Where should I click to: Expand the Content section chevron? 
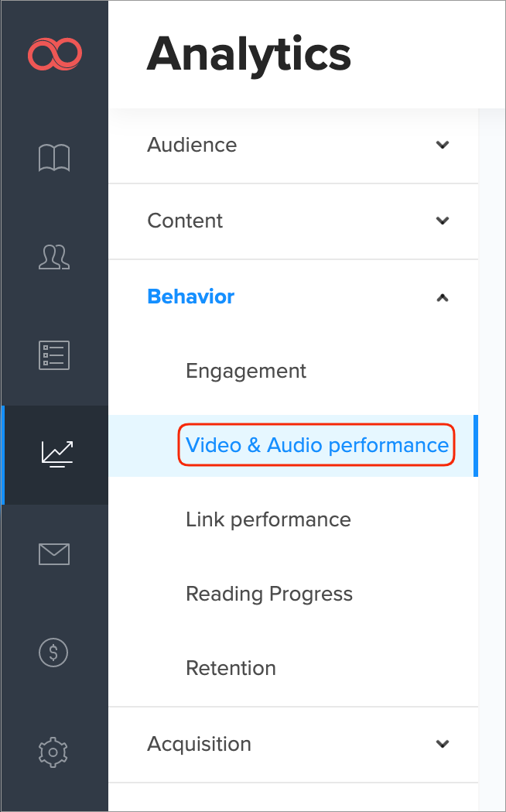pos(443,221)
